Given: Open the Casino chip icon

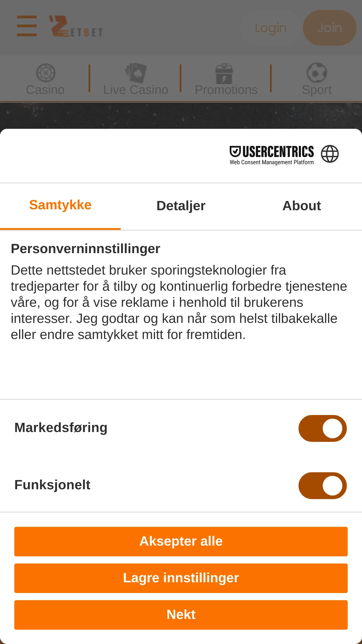Looking at the screenshot, I should point(46,73).
